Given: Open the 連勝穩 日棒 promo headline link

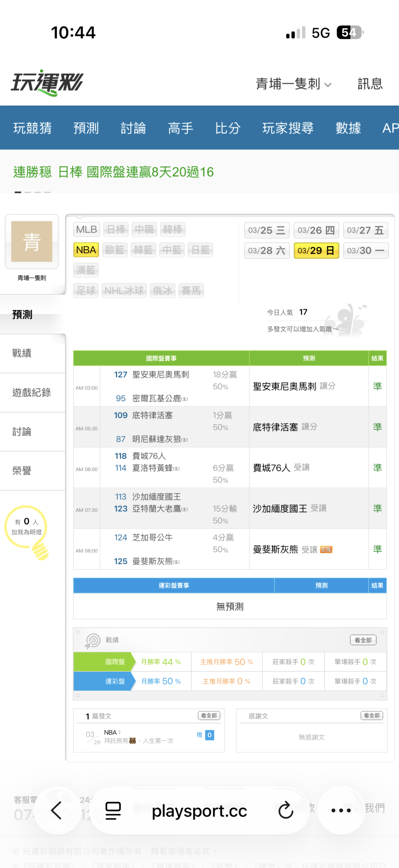Looking at the screenshot, I should pos(114,172).
